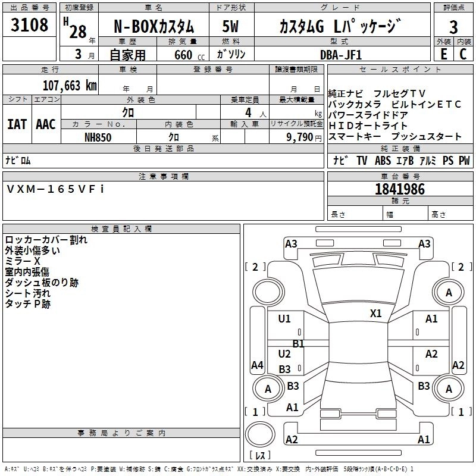Select shift type IAT

coord(17,124)
